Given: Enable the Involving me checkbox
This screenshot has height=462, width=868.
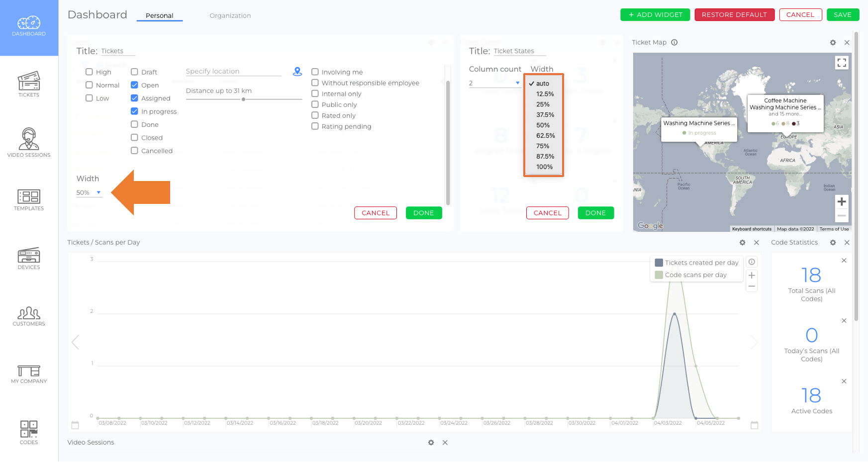Looking at the screenshot, I should pos(315,72).
